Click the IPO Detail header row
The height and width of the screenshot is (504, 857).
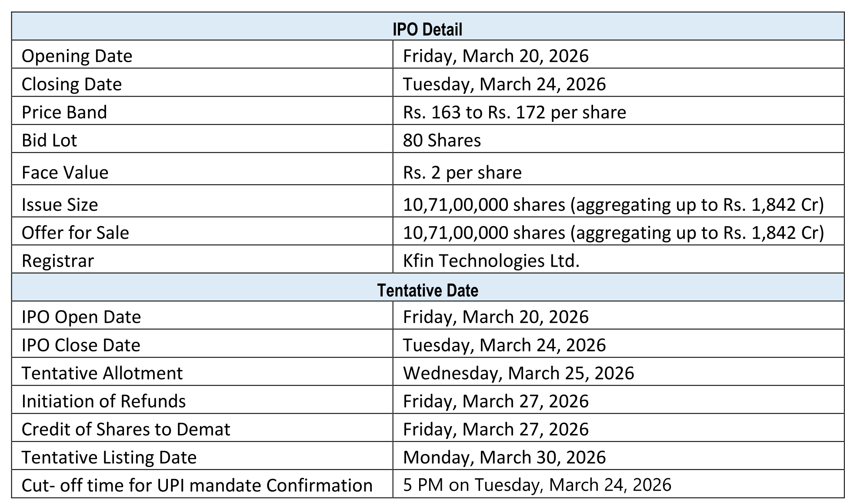coord(427,29)
